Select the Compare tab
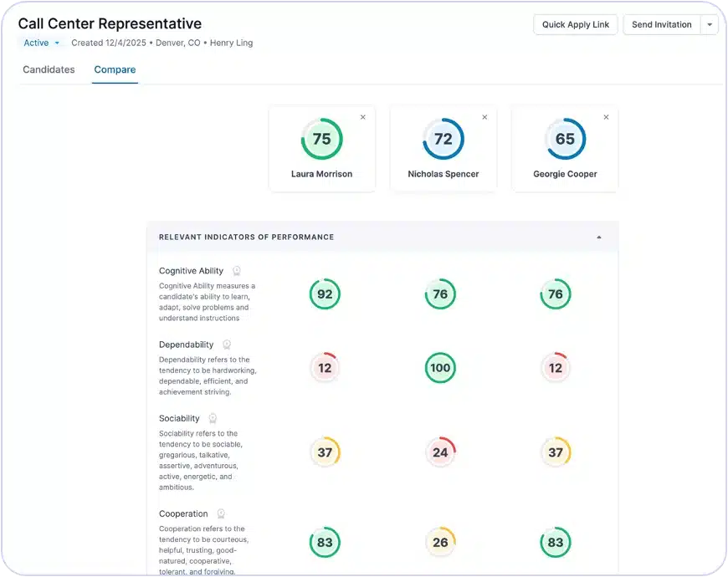Screen dimensions: 728x577 click(115, 69)
